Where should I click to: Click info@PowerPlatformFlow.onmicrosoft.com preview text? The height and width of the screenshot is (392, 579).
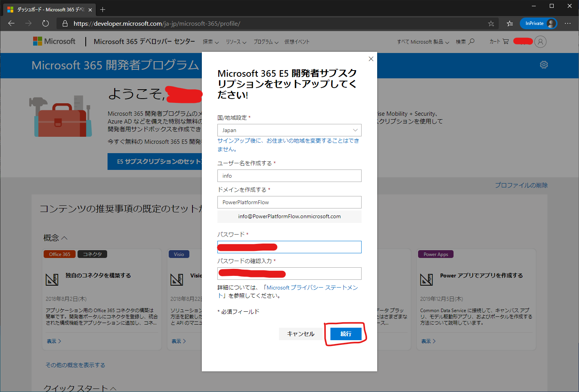[x=289, y=216]
